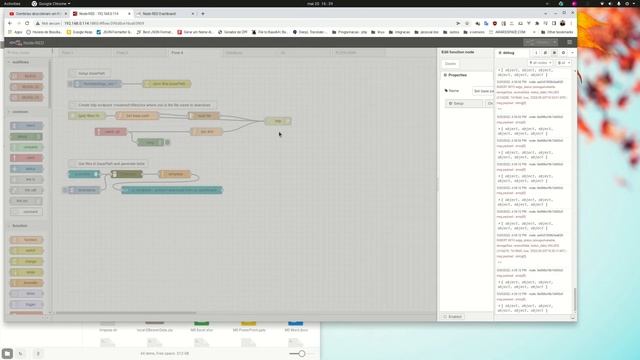The height and width of the screenshot is (360, 640).
Task: Toggle the Enabled node state button
Action: (x=453, y=317)
